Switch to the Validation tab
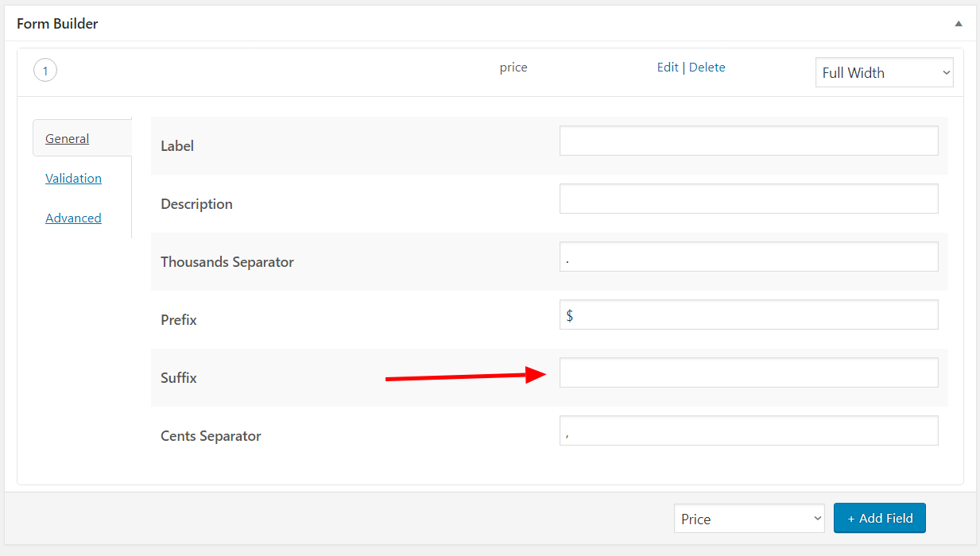The width and height of the screenshot is (980, 556). click(73, 178)
